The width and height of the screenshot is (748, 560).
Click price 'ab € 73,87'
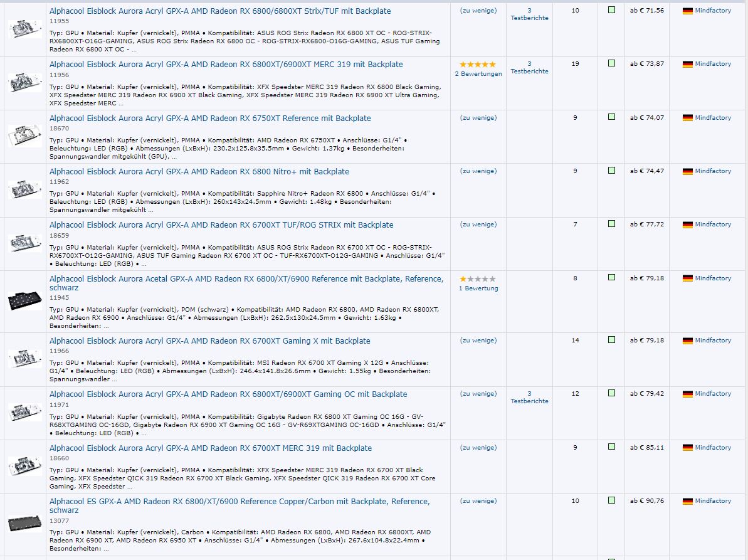point(647,64)
